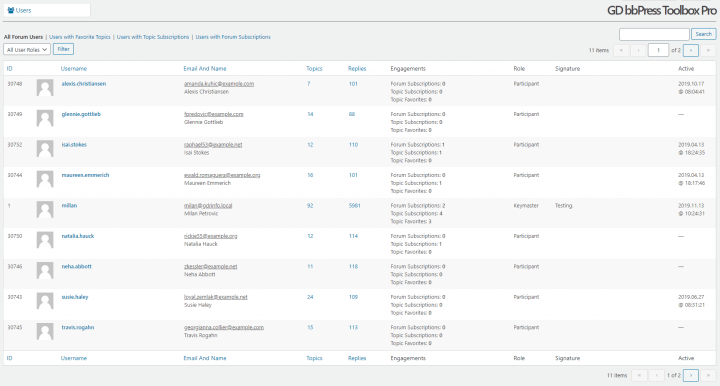Viewport: 720px width, 386px height.
Task: Sort by Replies column header
Action: point(357,68)
